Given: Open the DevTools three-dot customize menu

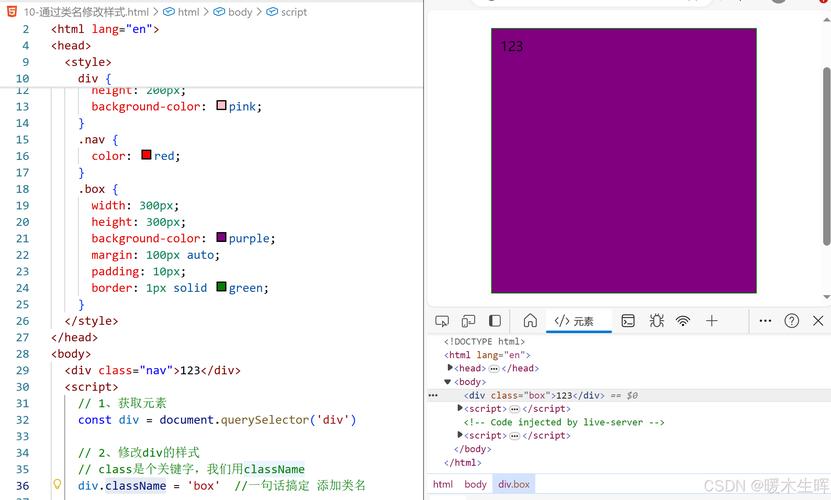Looking at the screenshot, I should 765,321.
